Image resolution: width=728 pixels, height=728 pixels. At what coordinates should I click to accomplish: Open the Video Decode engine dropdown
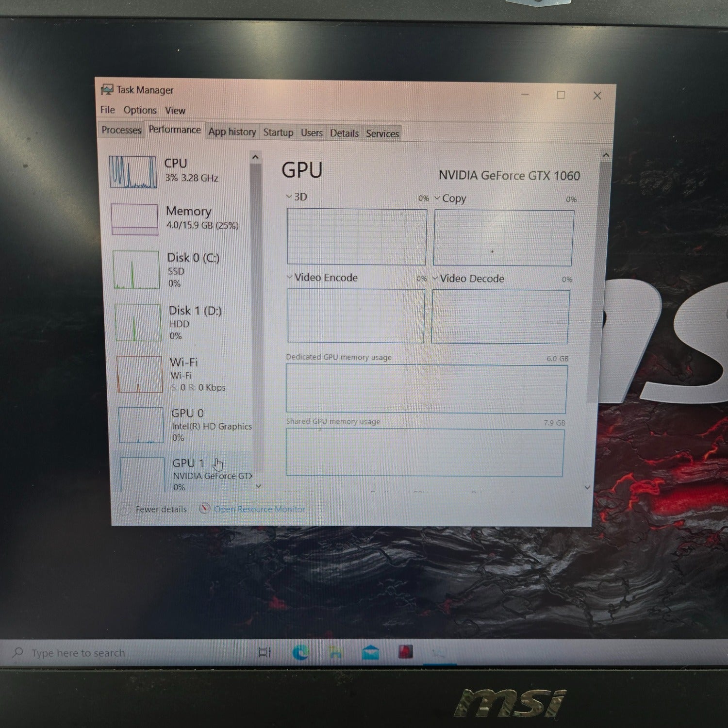pyautogui.click(x=468, y=279)
